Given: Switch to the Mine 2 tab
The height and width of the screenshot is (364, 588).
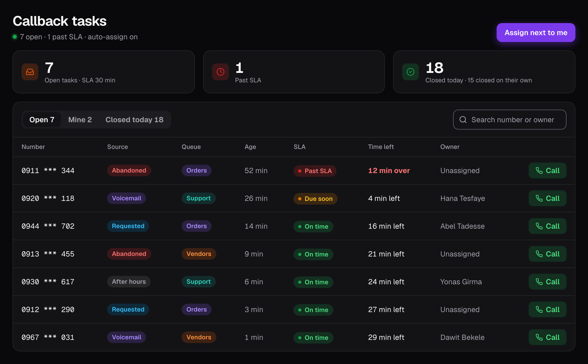Looking at the screenshot, I should tap(80, 120).
